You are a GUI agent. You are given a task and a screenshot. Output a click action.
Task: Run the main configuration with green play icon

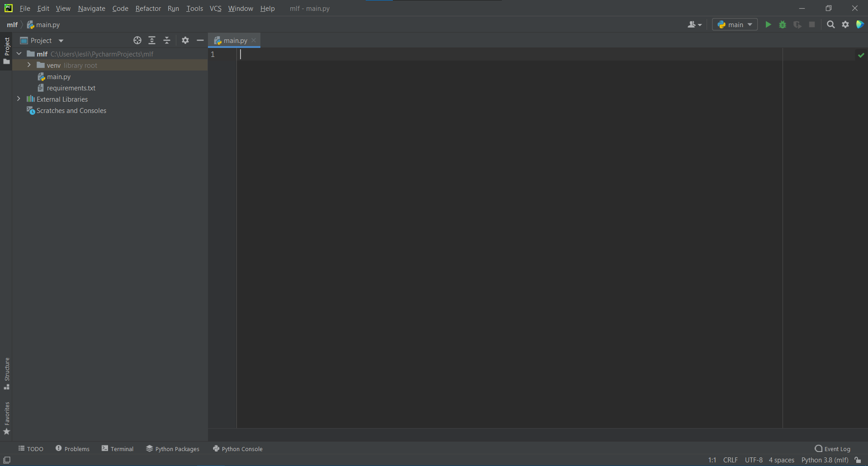click(x=768, y=25)
